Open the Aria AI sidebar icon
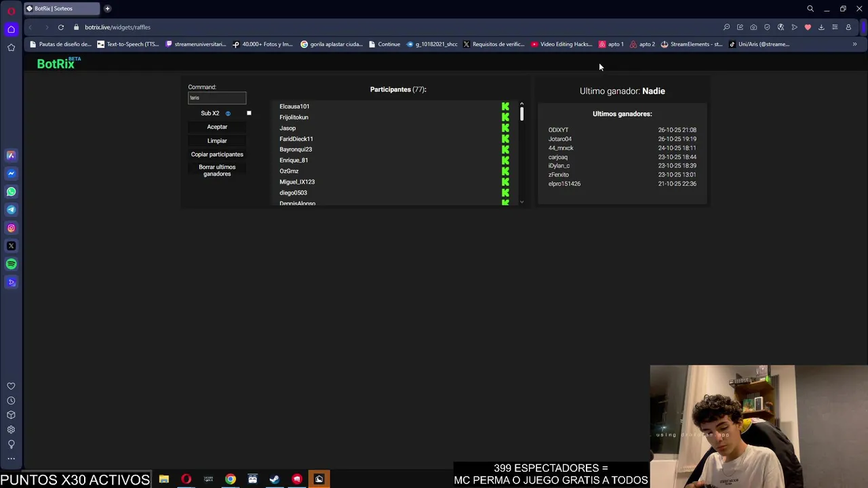 (11, 155)
